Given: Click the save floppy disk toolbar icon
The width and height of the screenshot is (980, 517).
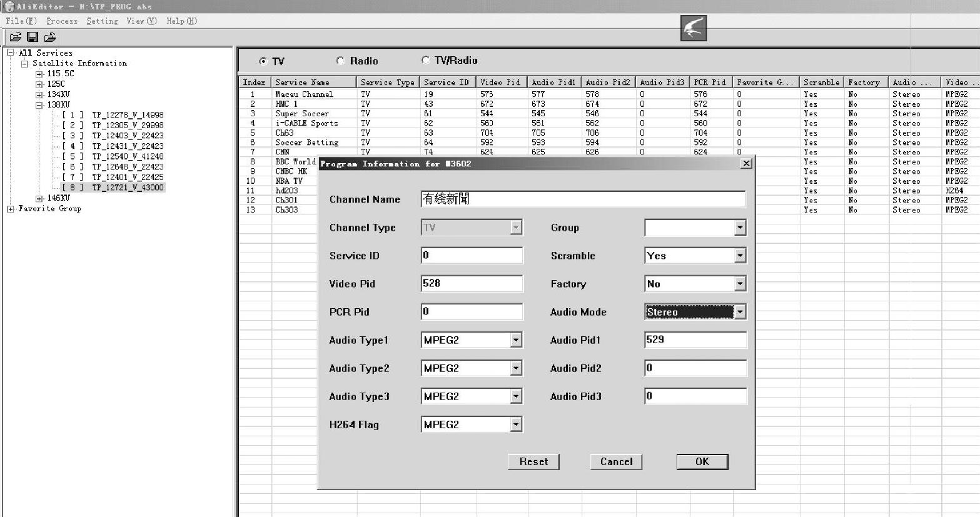Looking at the screenshot, I should coord(33,37).
